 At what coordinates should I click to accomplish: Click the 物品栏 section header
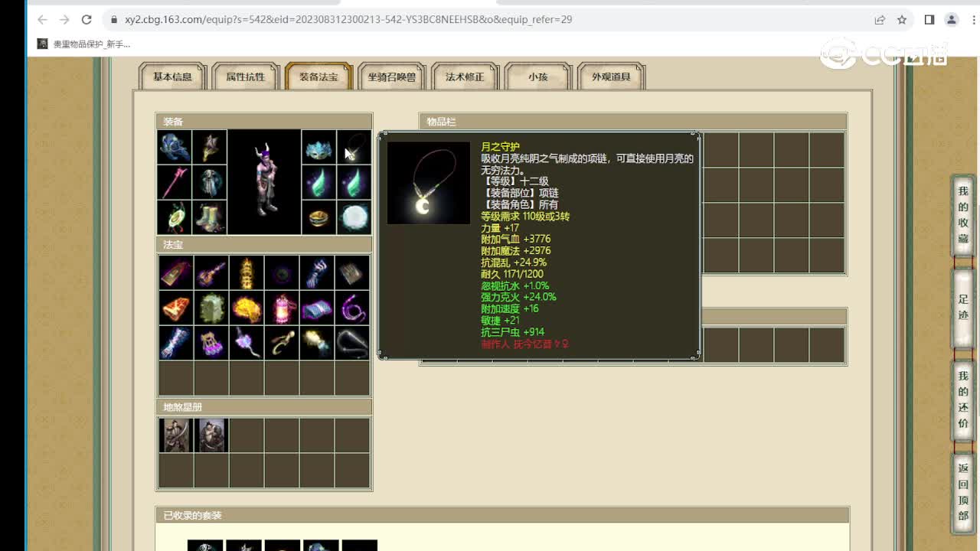click(x=633, y=121)
